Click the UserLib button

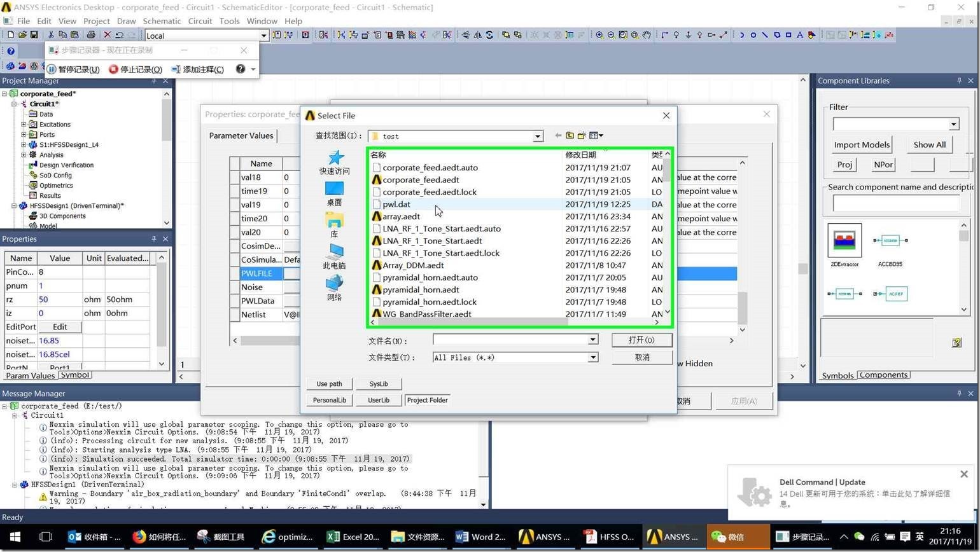pos(378,400)
